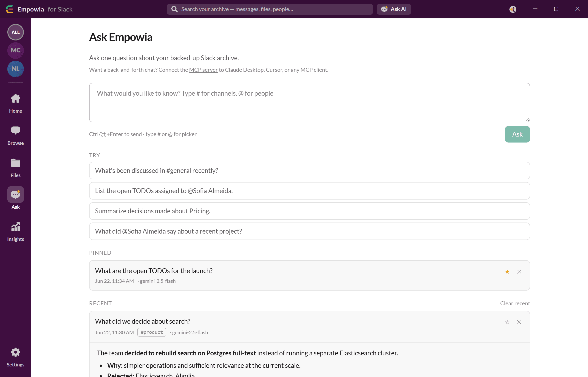Image resolution: width=588 pixels, height=377 pixels.
Task: Click the "Jun 22, 11:34 AM" timestamp
Action: [x=114, y=281]
